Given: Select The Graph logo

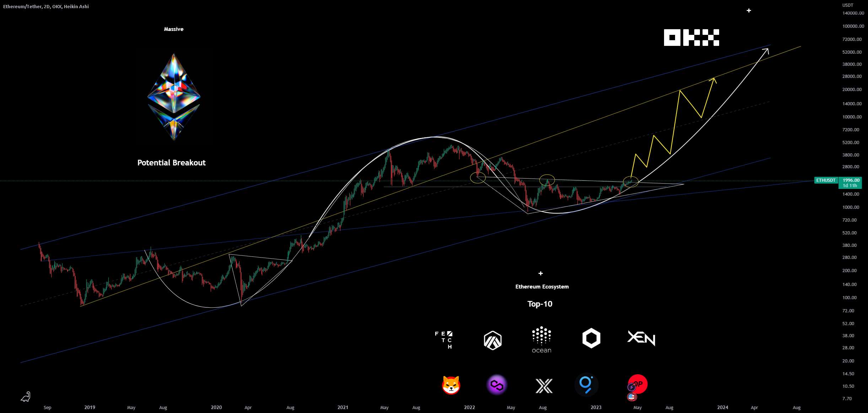Looking at the screenshot, I should (586, 385).
